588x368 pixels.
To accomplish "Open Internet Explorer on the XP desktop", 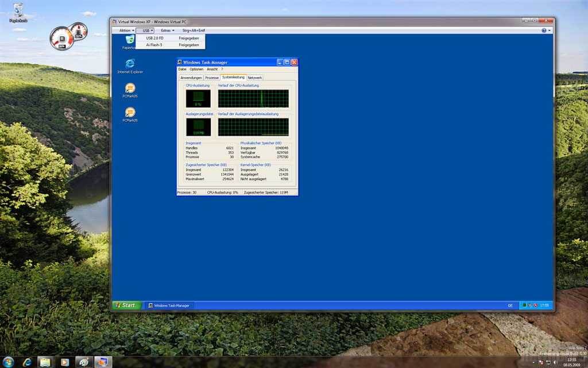I will pos(130,63).
